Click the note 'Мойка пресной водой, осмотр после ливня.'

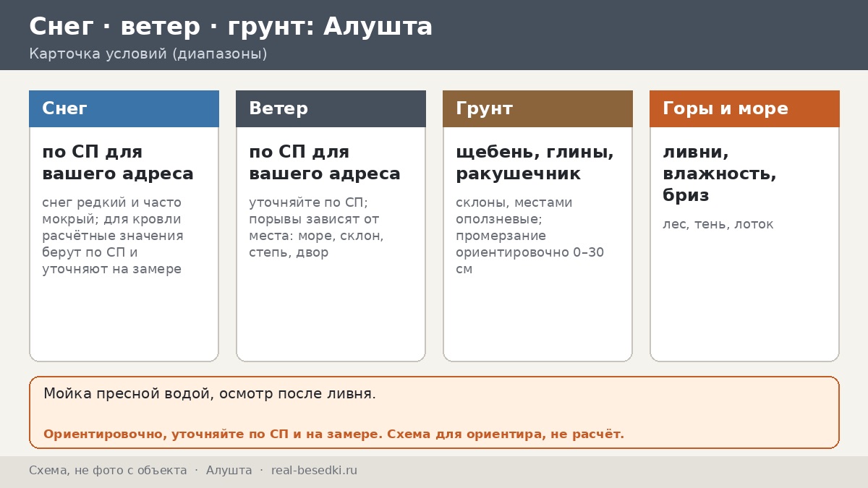pyautogui.click(x=210, y=394)
